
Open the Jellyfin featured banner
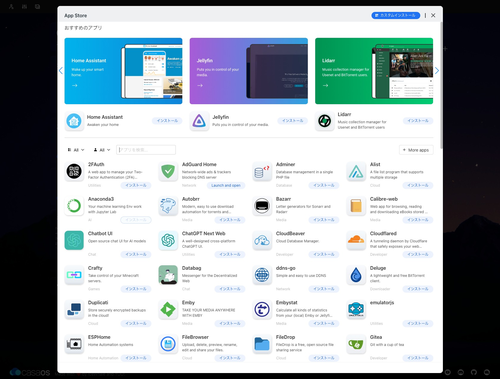(x=249, y=71)
